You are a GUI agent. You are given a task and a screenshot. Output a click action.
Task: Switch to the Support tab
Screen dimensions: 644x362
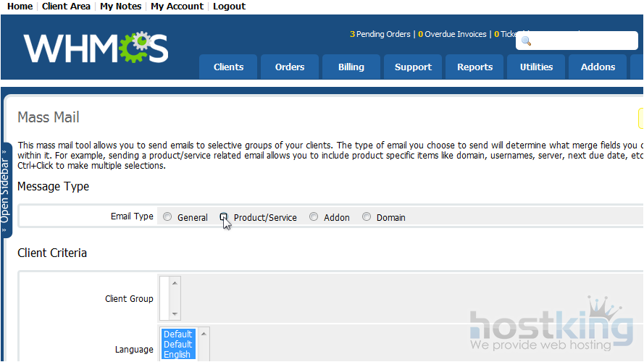pyautogui.click(x=413, y=67)
